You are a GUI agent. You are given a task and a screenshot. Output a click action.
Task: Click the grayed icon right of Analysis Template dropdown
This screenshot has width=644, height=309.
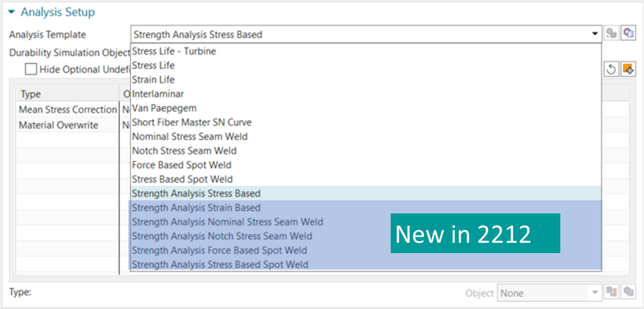pyautogui.click(x=612, y=34)
